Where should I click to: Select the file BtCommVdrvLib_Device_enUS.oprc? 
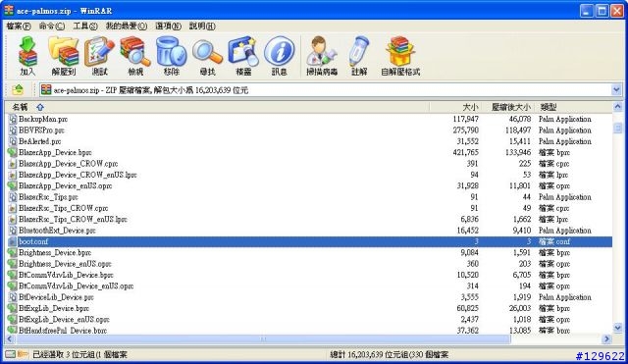[x=77, y=286]
